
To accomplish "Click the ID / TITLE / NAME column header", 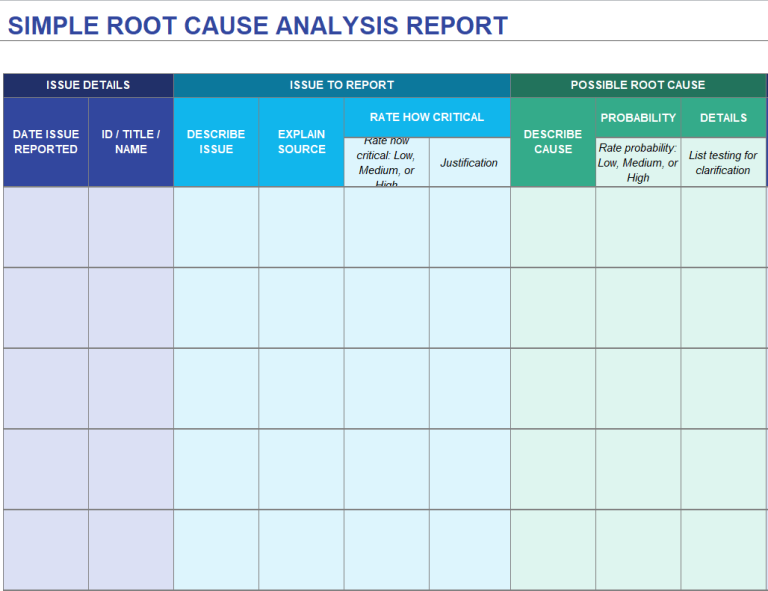I will point(131,142).
